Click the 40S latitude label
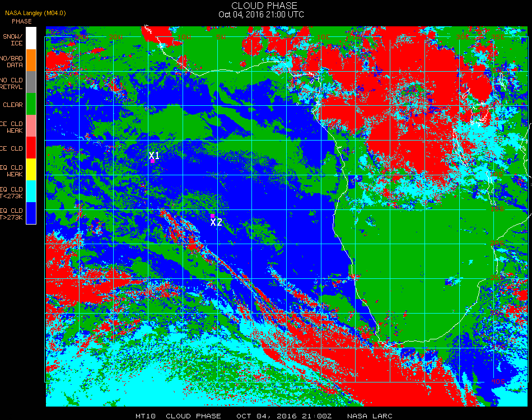This screenshot has width=532, height=420. 498,381
